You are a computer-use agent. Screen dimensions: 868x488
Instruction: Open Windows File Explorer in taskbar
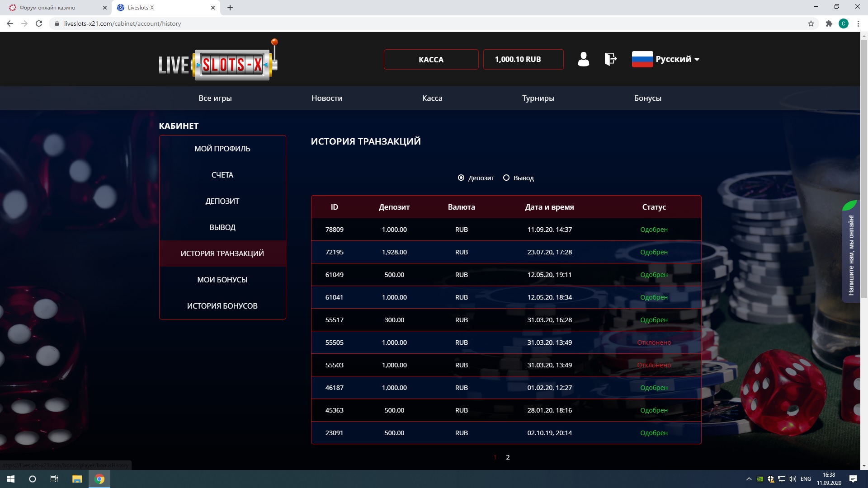(x=77, y=479)
